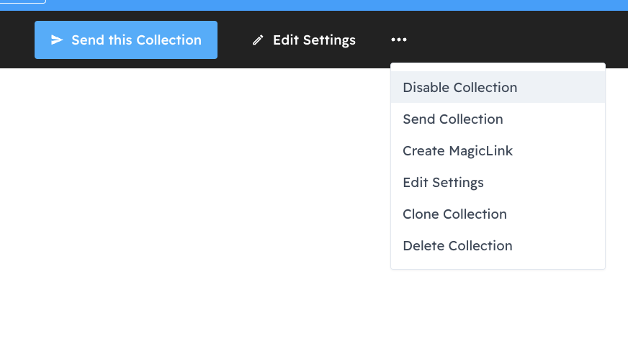Image resolution: width=628 pixels, height=364 pixels.
Task: Click empty dark toolbar space right of ellipsis
Action: [519, 40]
